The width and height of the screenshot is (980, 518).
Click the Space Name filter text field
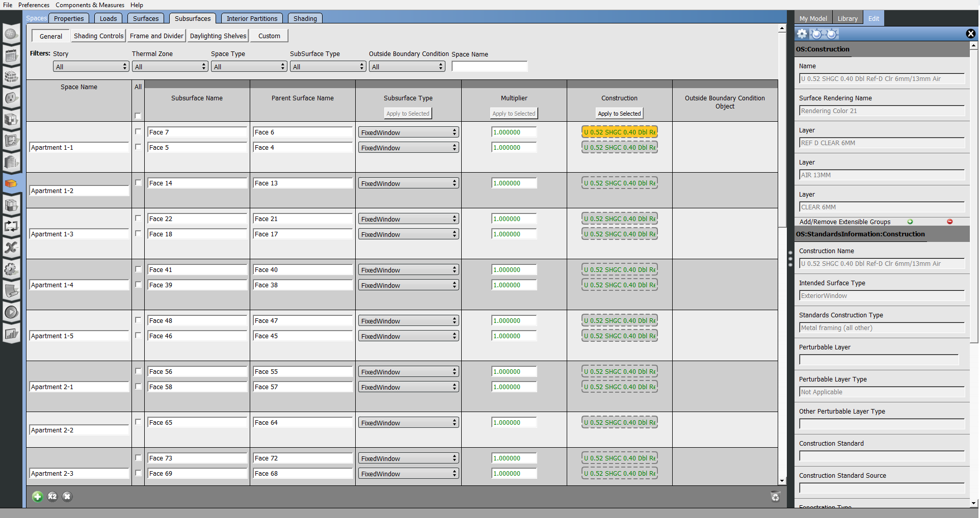tap(489, 67)
